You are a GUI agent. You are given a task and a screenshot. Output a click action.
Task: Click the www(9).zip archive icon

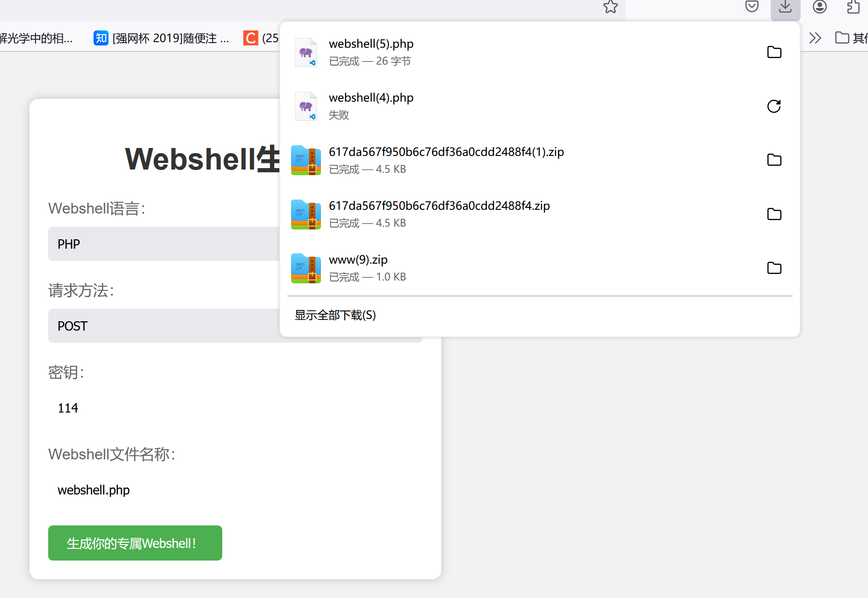[x=306, y=268]
